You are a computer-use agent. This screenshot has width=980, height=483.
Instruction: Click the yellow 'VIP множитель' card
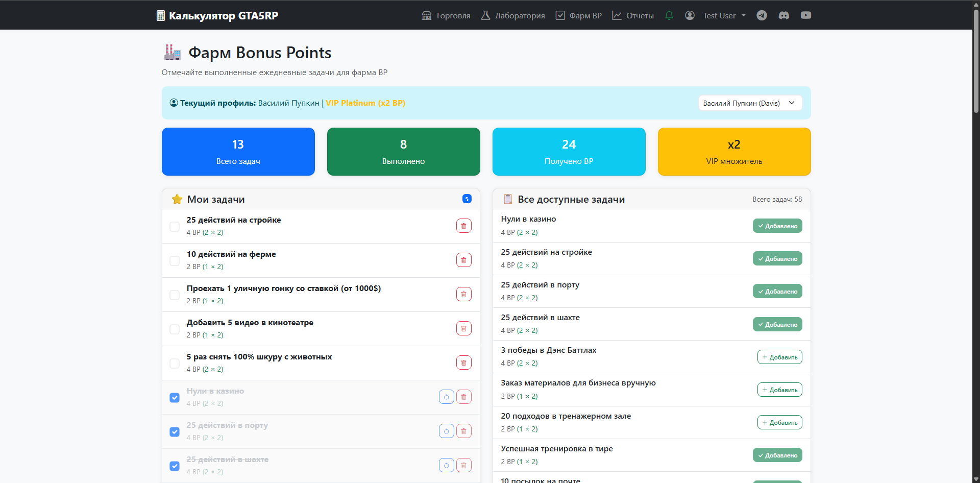coord(734,152)
